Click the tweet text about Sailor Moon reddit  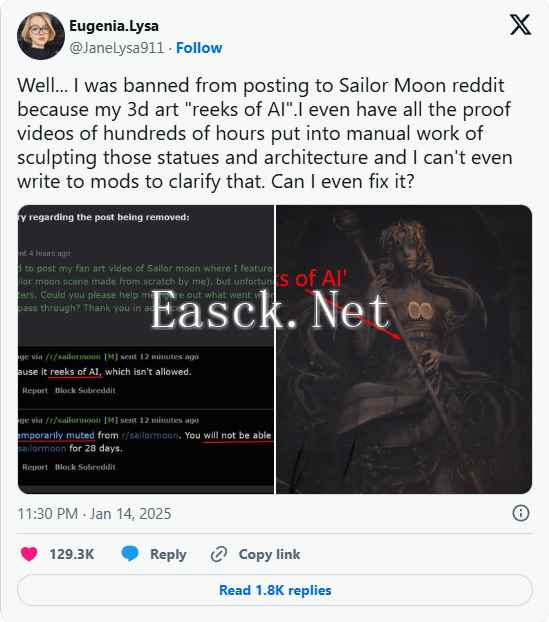[265, 134]
